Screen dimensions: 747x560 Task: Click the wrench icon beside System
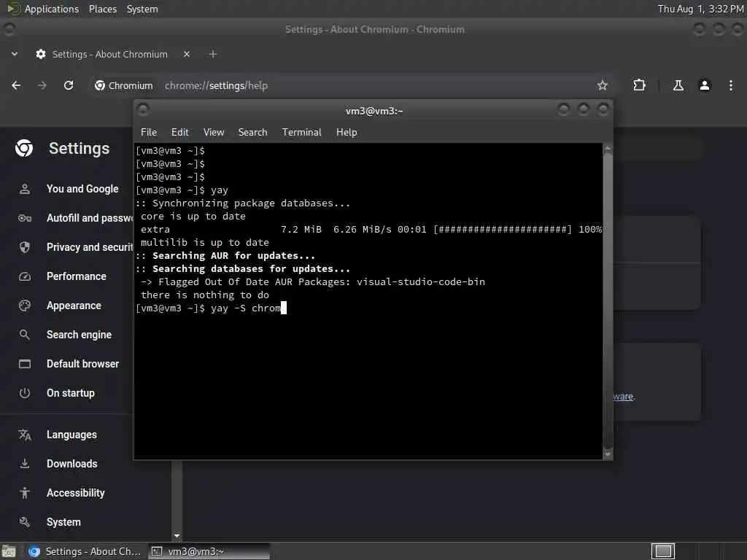[25, 522]
